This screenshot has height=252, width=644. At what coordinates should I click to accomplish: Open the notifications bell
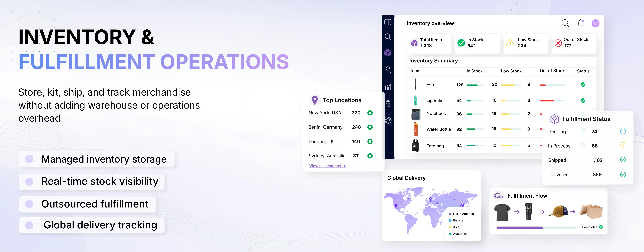[x=581, y=23]
